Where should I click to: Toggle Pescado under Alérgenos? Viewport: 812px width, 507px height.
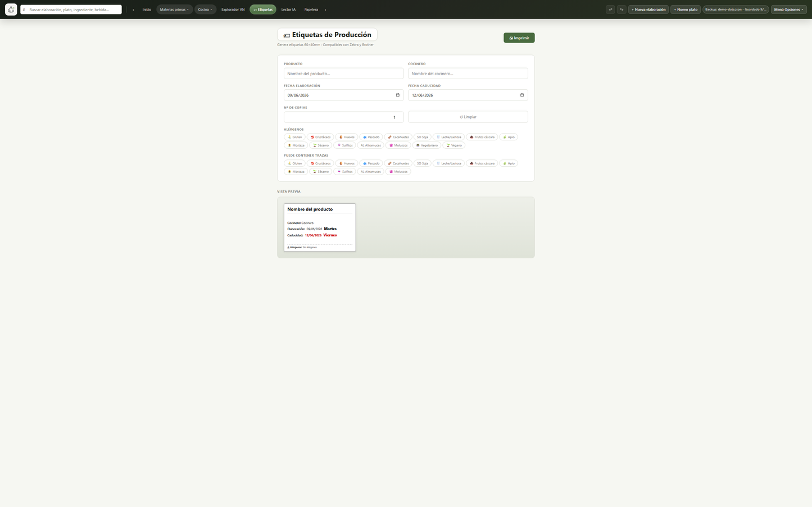point(371,137)
